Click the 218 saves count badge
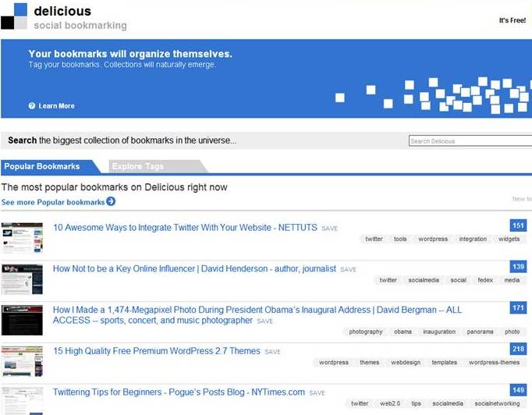 pyautogui.click(x=518, y=349)
